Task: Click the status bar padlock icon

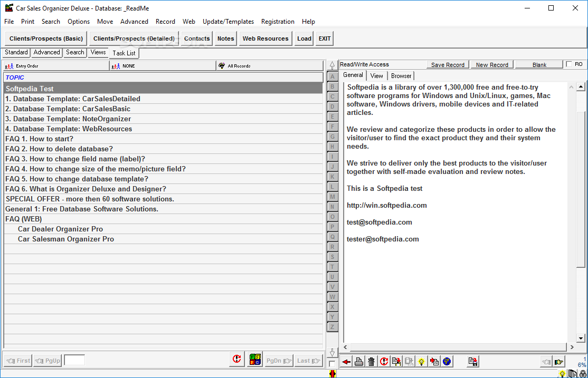Action: coord(583,374)
